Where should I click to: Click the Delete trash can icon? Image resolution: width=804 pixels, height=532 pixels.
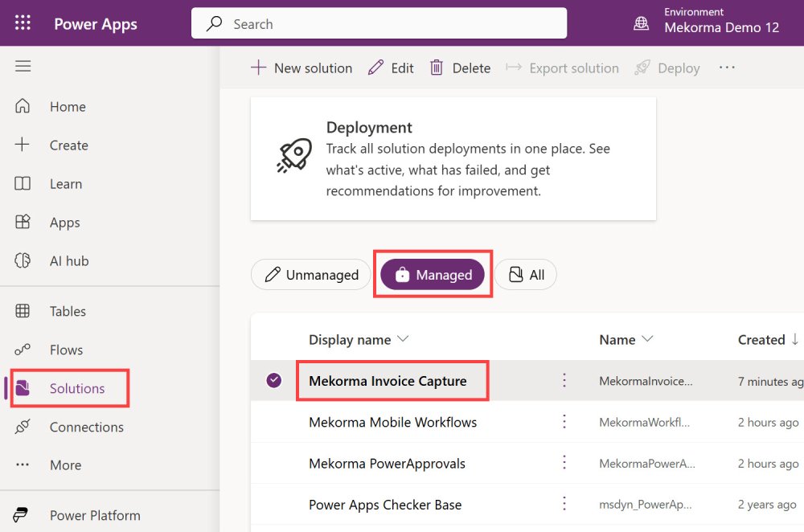pyautogui.click(x=437, y=68)
